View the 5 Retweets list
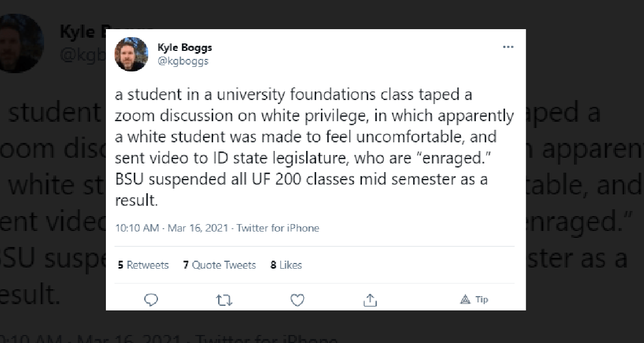 tap(143, 265)
